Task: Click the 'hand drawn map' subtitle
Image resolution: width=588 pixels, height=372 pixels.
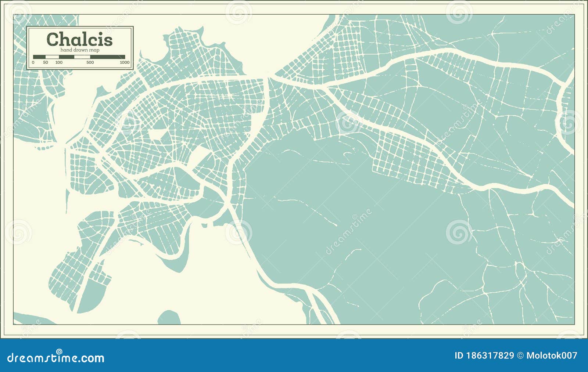Action: click(80, 51)
